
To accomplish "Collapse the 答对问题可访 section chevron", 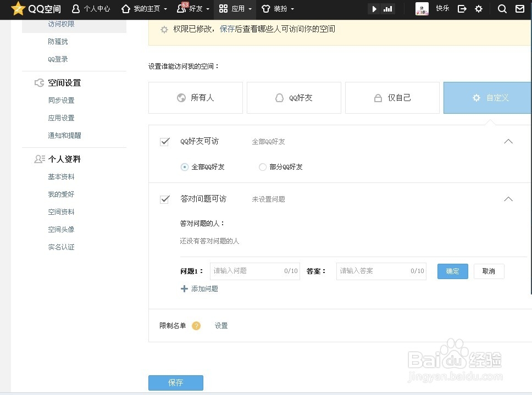I will 508,199.
